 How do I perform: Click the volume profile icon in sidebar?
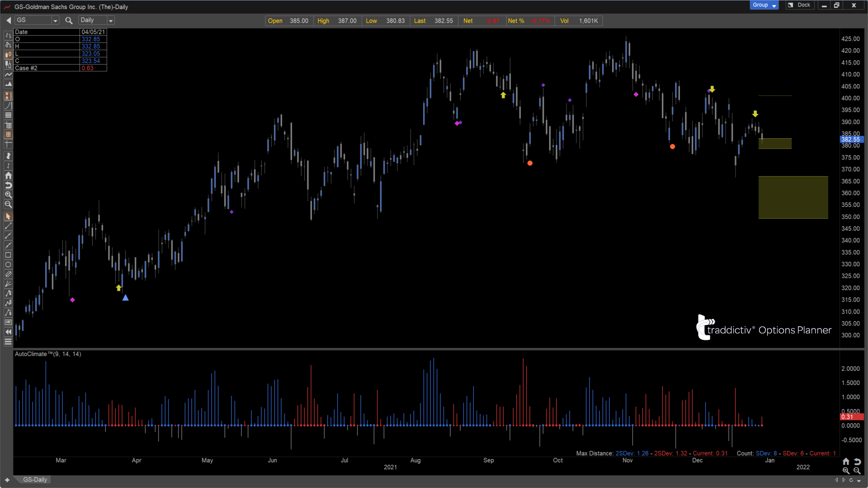coord(8,156)
